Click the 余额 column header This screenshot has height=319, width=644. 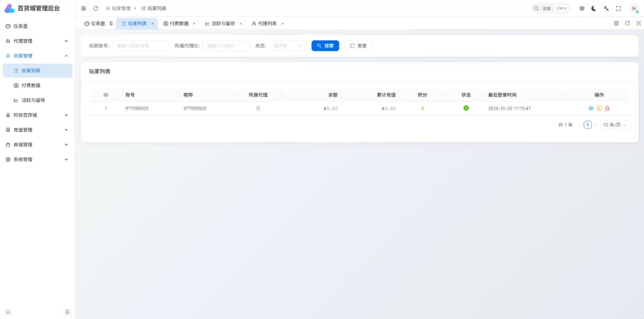click(x=333, y=95)
